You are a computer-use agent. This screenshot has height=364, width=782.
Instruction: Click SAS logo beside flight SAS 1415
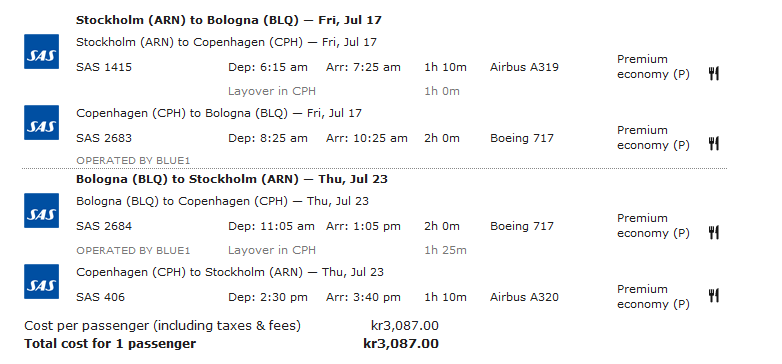pos(41,51)
